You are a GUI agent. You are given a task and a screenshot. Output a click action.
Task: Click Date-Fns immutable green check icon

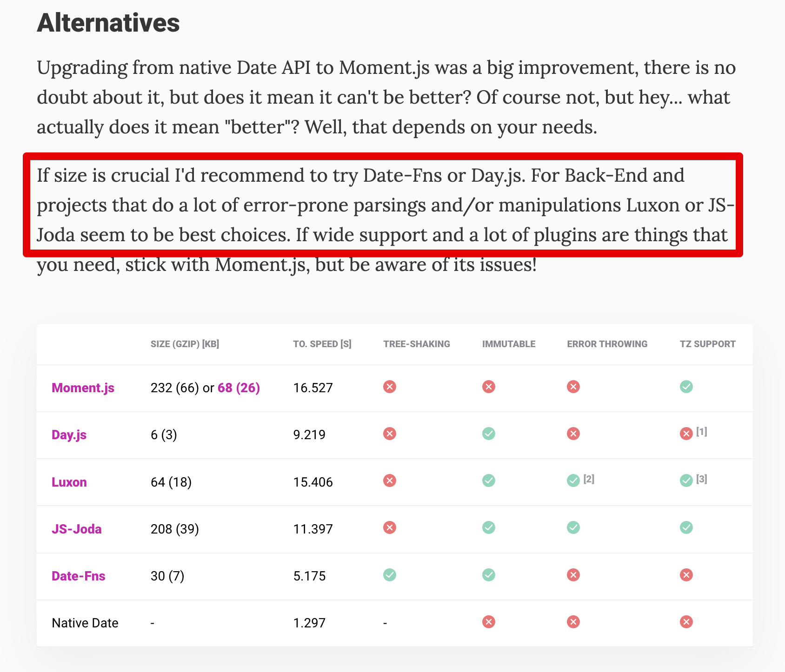(489, 575)
